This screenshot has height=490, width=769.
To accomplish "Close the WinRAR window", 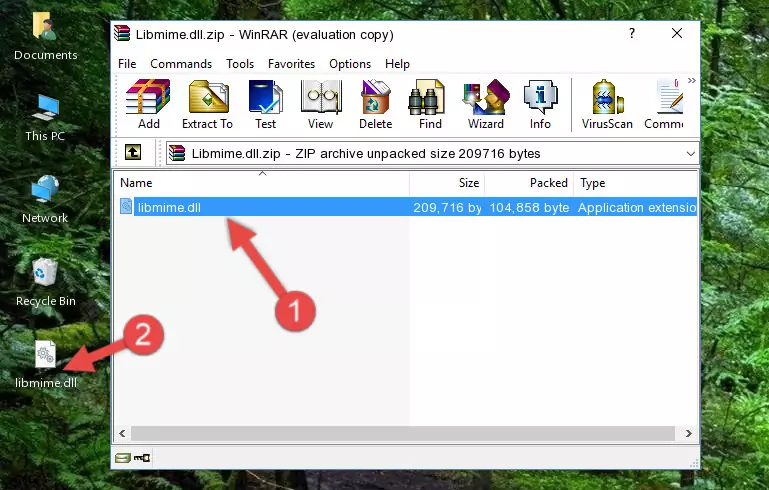I will (x=677, y=33).
